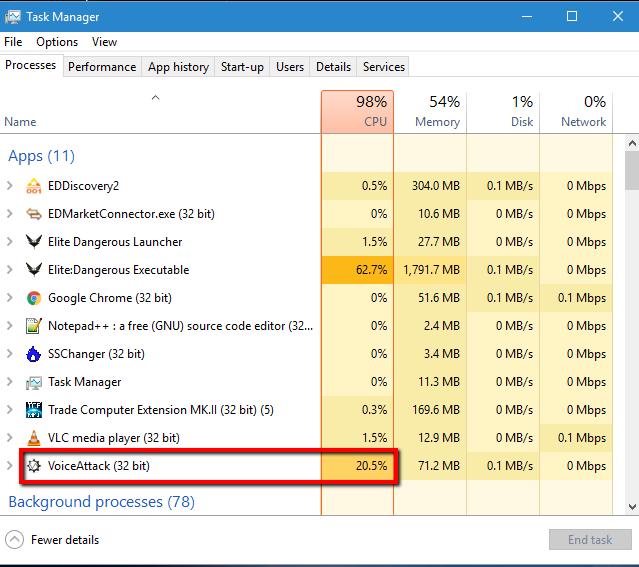
Task: Click the vertical scrollbar thumb
Action: [x=632, y=170]
